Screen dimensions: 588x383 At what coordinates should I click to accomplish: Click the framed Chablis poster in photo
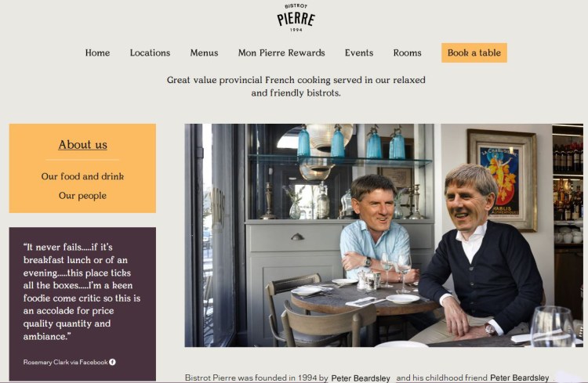(x=502, y=180)
